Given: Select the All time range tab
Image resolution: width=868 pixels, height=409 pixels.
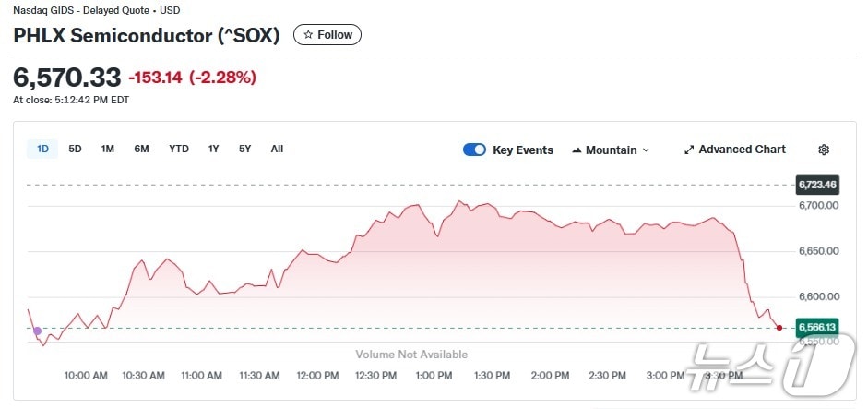Looking at the screenshot, I should (277, 149).
